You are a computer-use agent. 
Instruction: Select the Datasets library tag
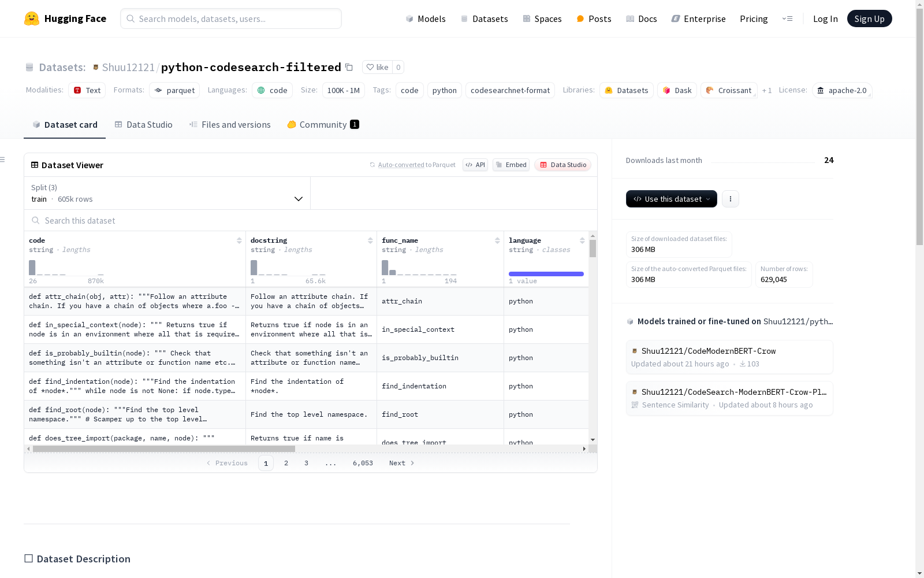click(x=627, y=90)
